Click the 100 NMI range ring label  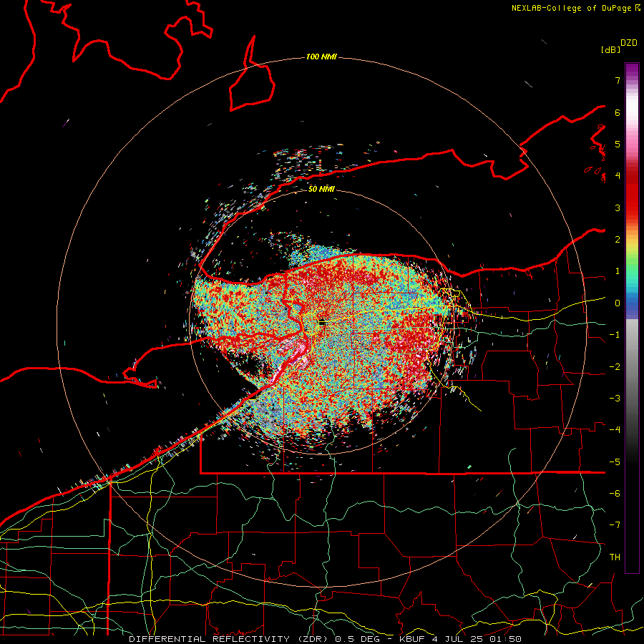tap(321, 57)
